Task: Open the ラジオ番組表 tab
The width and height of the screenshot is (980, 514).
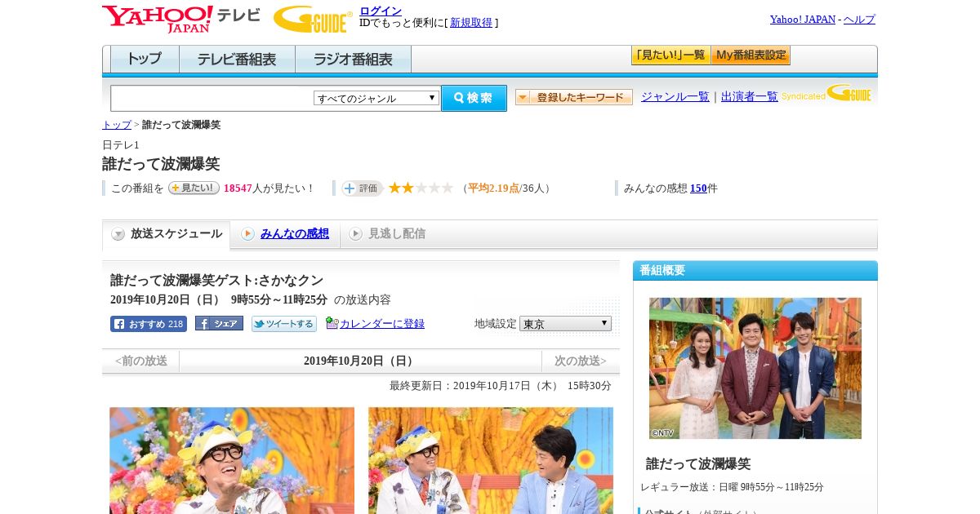Action: click(x=353, y=60)
